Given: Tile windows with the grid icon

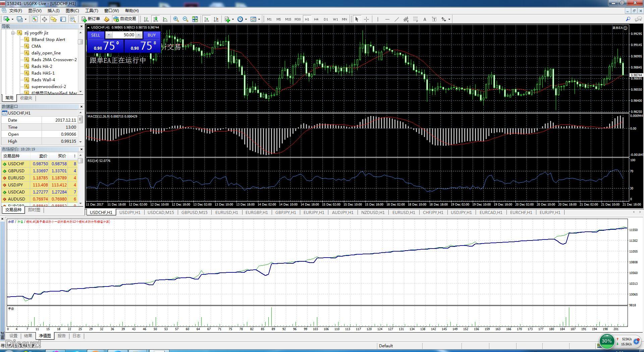Looking at the screenshot, I should click(195, 19).
